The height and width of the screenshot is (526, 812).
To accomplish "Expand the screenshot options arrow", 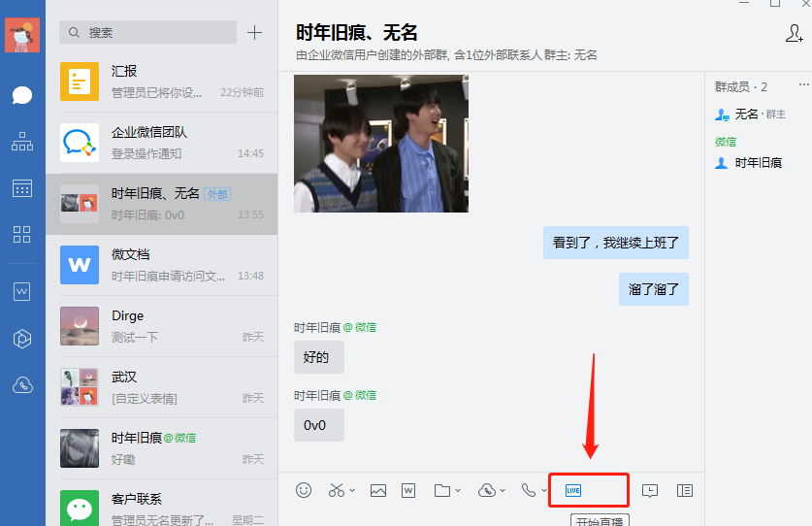I will pos(352,490).
